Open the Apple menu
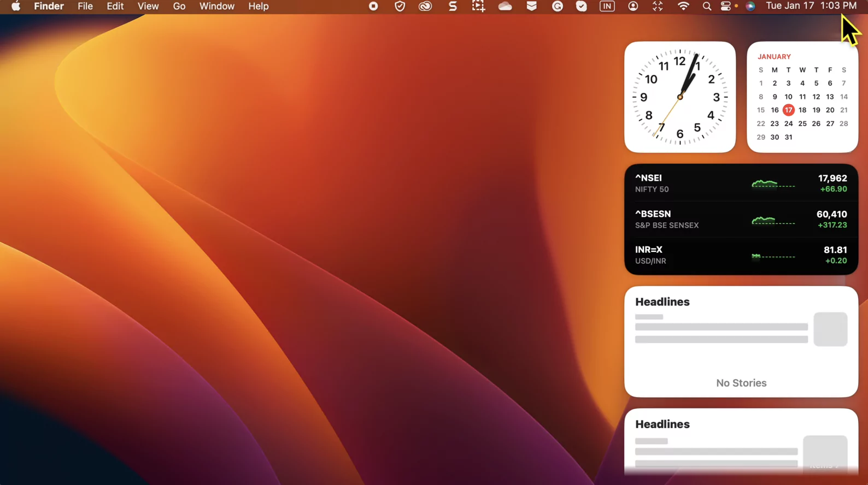This screenshot has width=868, height=485. click(16, 6)
